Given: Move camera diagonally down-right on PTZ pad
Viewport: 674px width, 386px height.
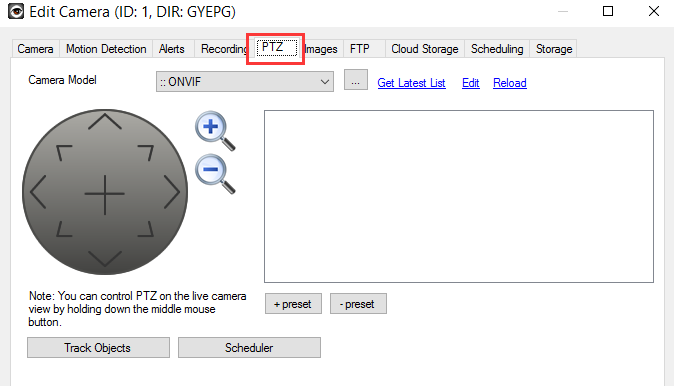Looking at the screenshot, I should [146, 229].
